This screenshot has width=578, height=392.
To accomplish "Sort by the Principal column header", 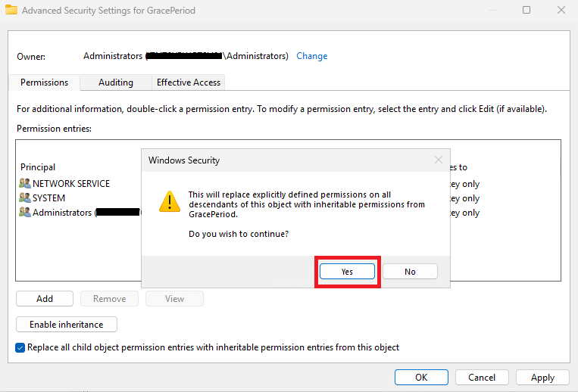I will (38, 167).
